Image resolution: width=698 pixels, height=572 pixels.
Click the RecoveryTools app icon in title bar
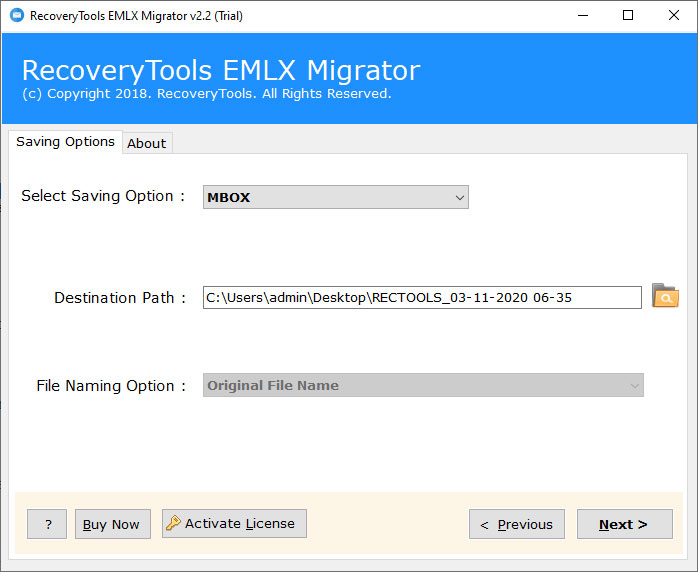(17, 16)
